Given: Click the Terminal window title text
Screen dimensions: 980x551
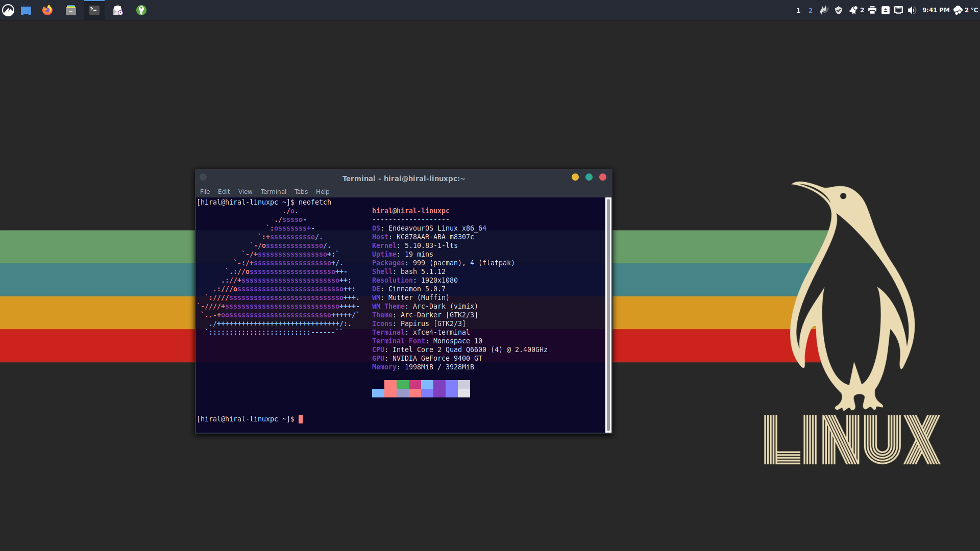Looking at the screenshot, I should 404,179.
